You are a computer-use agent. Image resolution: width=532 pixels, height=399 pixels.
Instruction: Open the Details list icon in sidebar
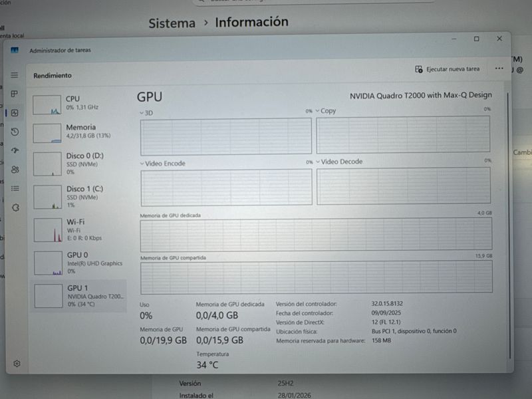(15, 188)
